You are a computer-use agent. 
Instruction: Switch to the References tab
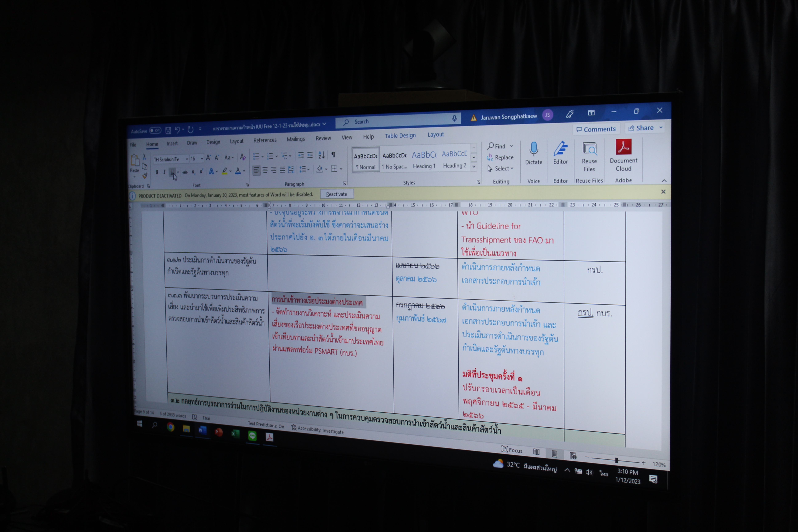265,140
